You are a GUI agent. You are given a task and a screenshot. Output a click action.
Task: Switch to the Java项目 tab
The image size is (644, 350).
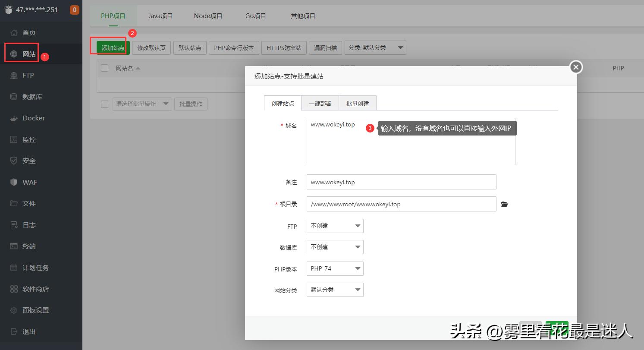tap(160, 16)
